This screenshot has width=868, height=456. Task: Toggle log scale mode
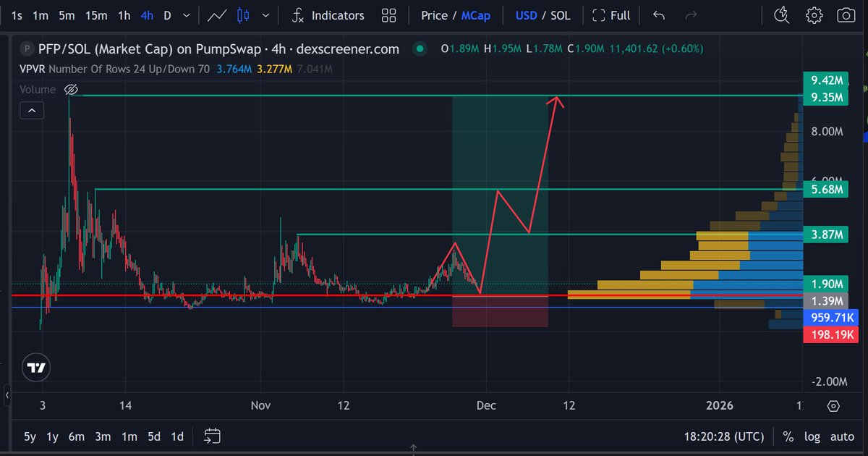812,436
